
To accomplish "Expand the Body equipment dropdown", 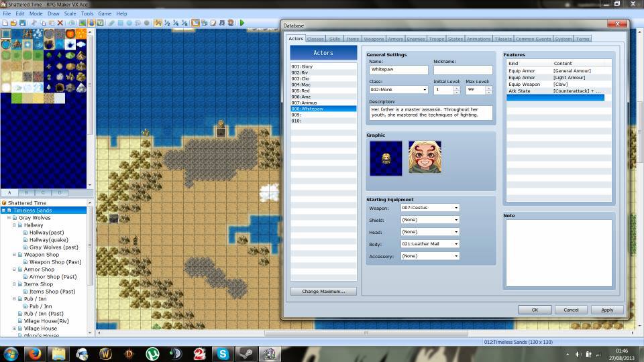I will [456, 244].
